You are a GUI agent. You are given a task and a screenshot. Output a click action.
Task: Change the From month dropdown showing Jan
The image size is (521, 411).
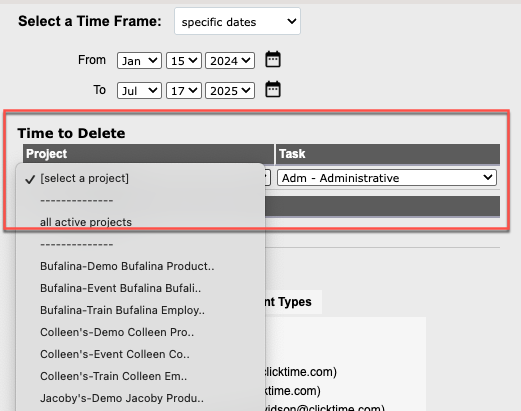click(139, 61)
